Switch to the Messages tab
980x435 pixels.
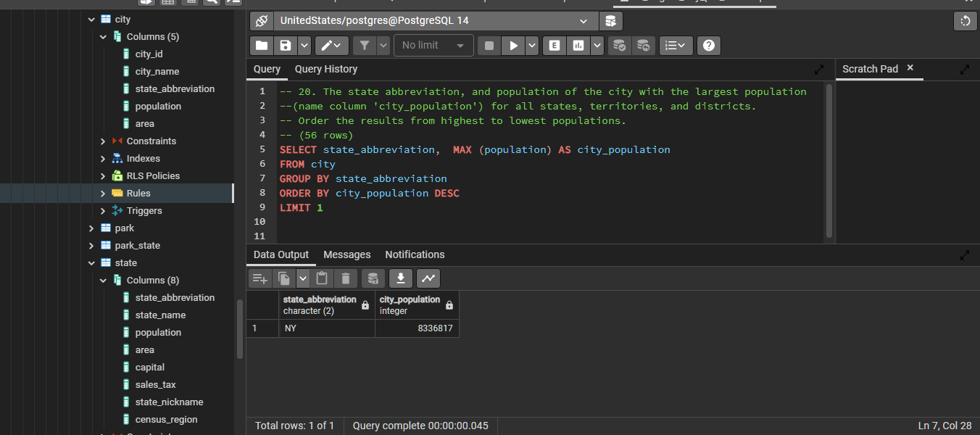(x=346, y=254)
